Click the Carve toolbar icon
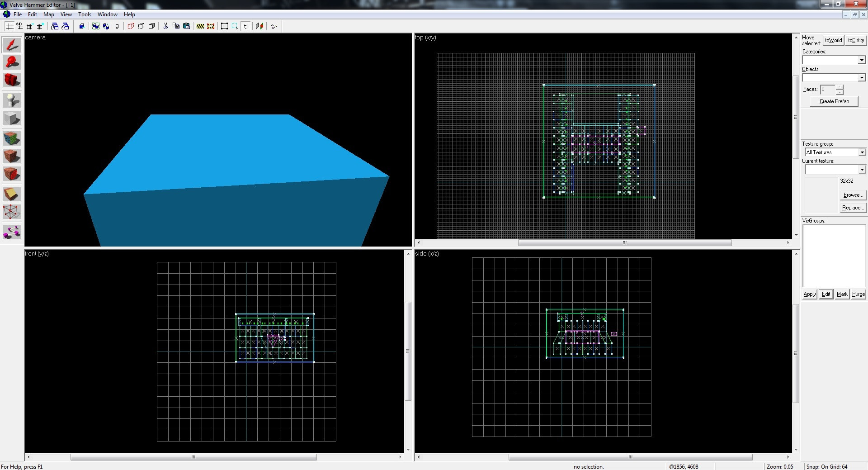Image resolution: width=868 pixels, height=470 pixels. tap(82, 26)
